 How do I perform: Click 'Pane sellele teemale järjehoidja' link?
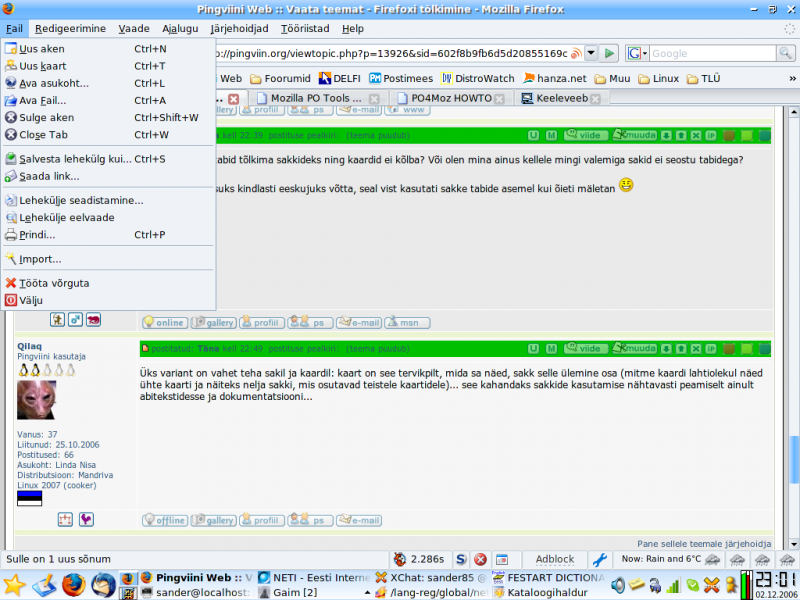tap(704, 544)
